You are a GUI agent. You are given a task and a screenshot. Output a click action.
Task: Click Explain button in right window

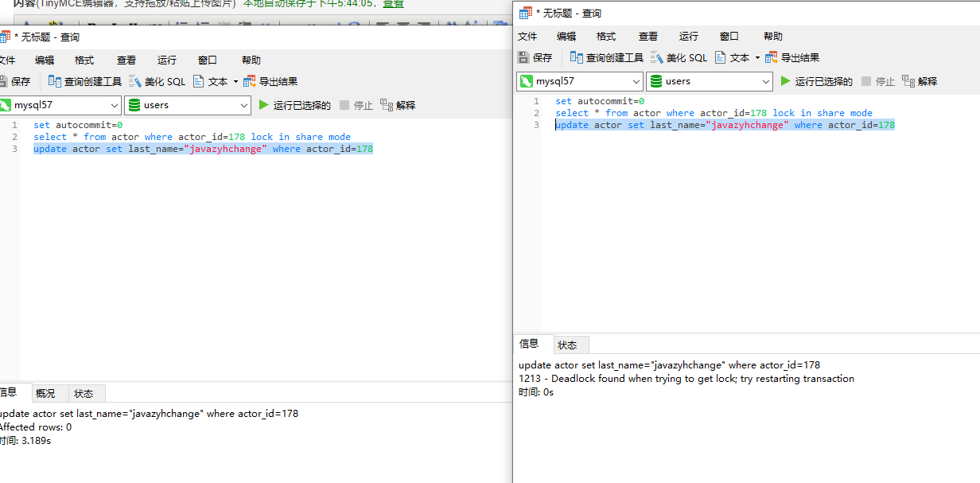pyautogui.click(x=920, y=81)
